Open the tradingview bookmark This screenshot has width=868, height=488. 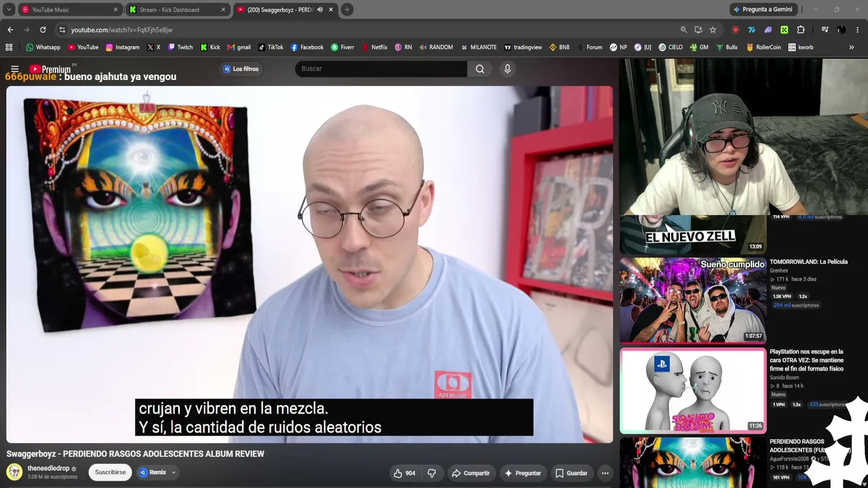pyautogui.click(x=523, y=47)
